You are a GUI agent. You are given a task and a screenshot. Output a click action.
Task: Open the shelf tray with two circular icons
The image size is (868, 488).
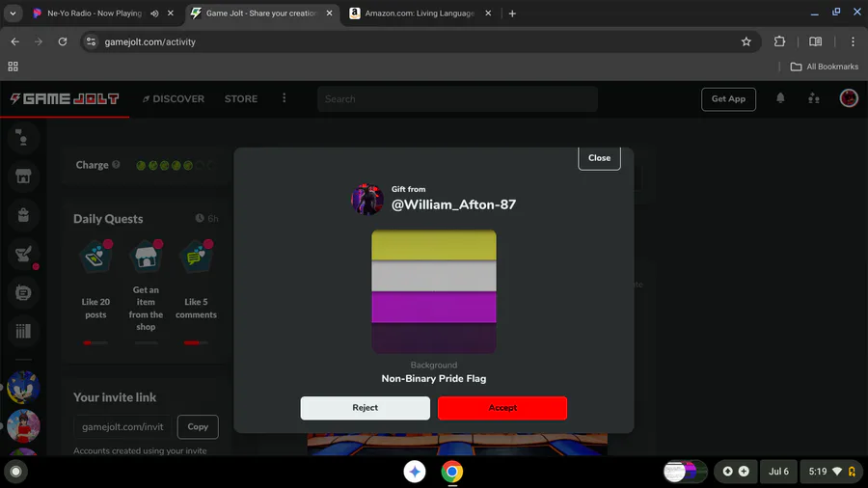(x=736, y=472)
